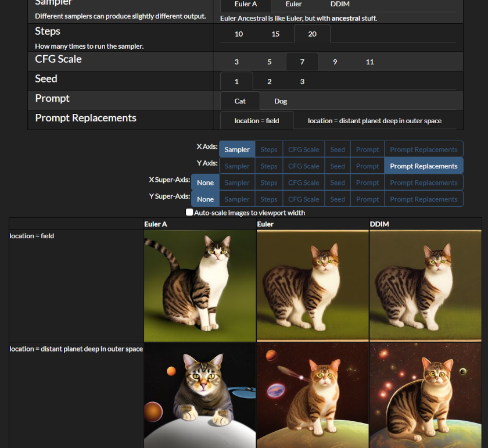Screen dimensions: 488x448
Task: Select the Euler A sampler tab
Action: [x=246, y=5]
